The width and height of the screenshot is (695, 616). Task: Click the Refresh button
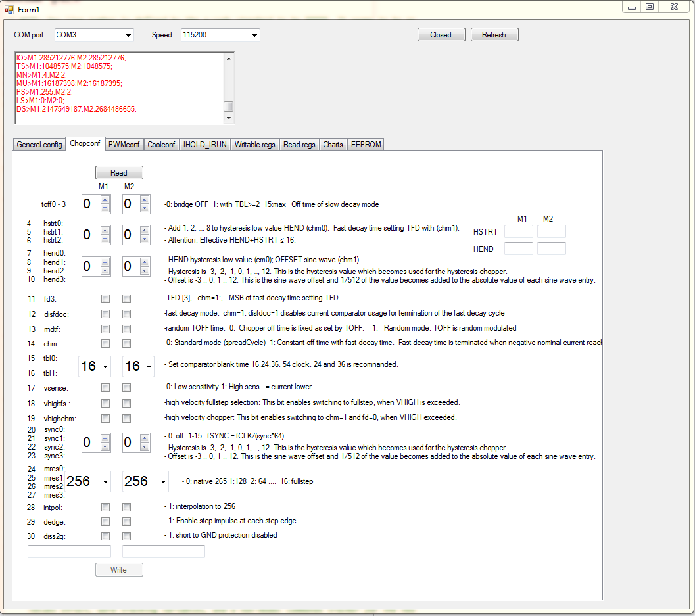pyautogui.click(x=494, y=35)
